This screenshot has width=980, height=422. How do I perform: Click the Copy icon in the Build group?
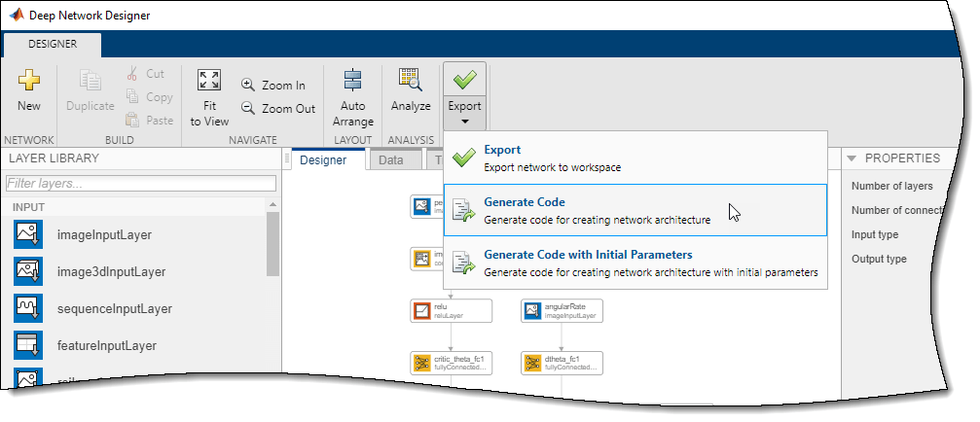[x=131, y=97]
